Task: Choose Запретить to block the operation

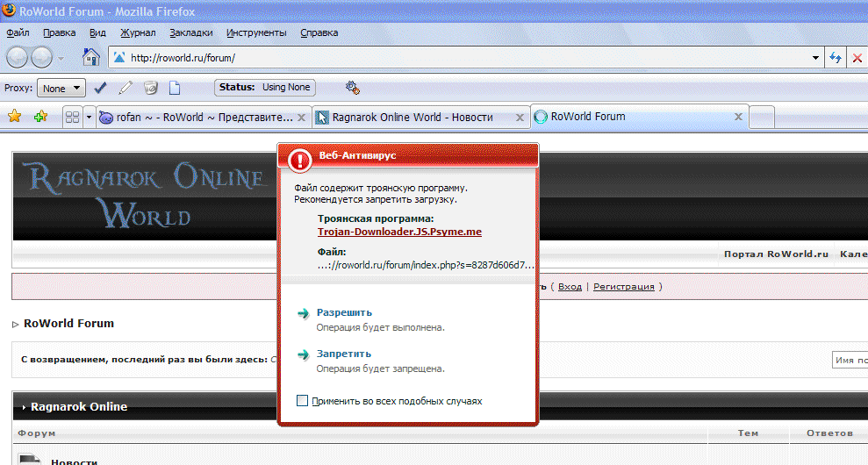Action: (343, 354)
